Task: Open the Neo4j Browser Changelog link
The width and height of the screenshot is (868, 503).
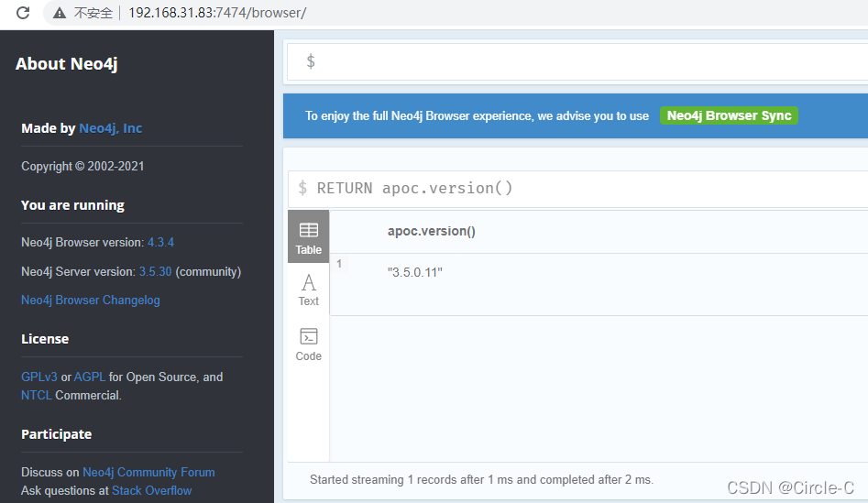Action: tap(90, 300)
